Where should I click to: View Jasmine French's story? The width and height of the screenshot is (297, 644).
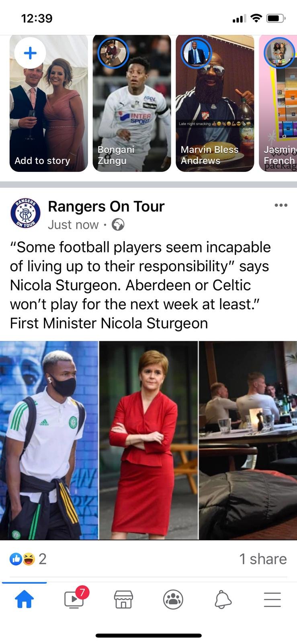click(278, 103)
